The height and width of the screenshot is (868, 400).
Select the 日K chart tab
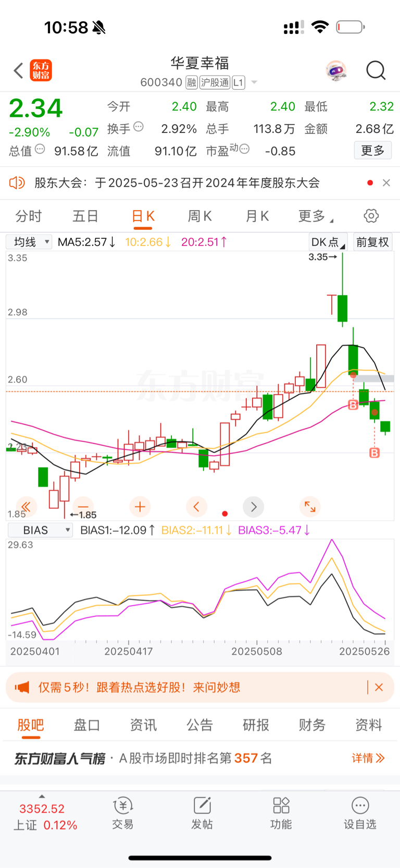[143, 216]
